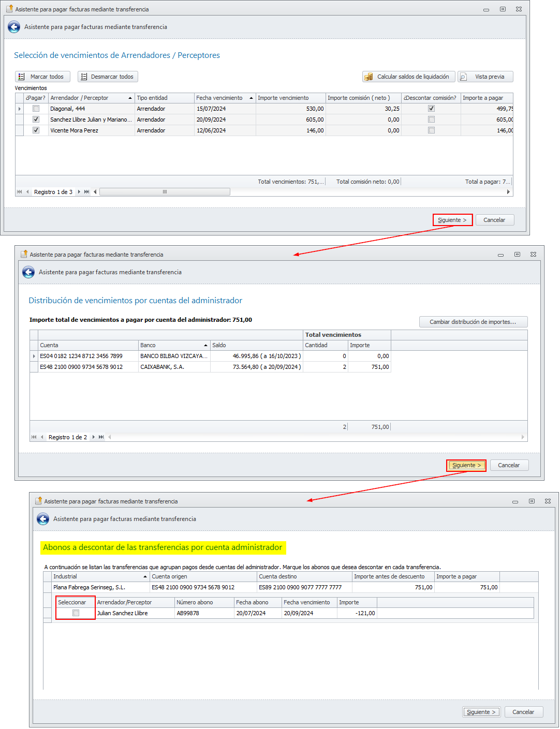Click Marcar todos button
560x729 pixels.
pos(42,77)
